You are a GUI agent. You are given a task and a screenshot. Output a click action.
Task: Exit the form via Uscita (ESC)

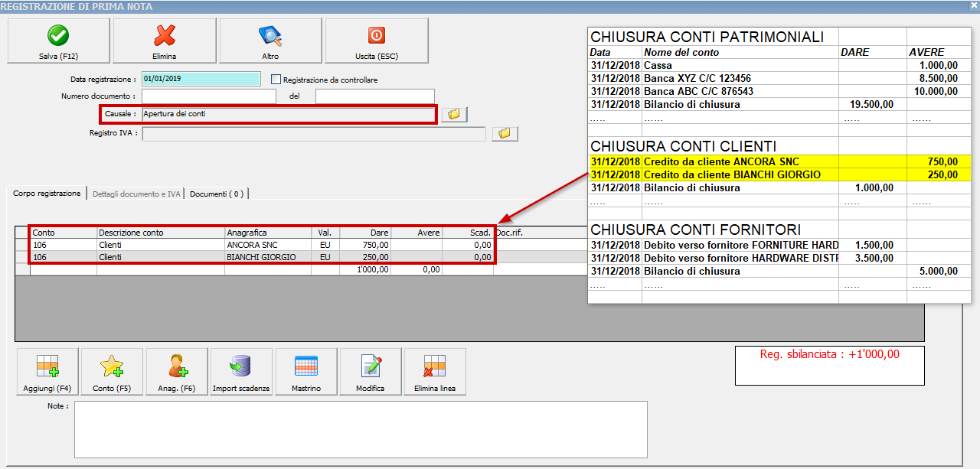(377, 40)
